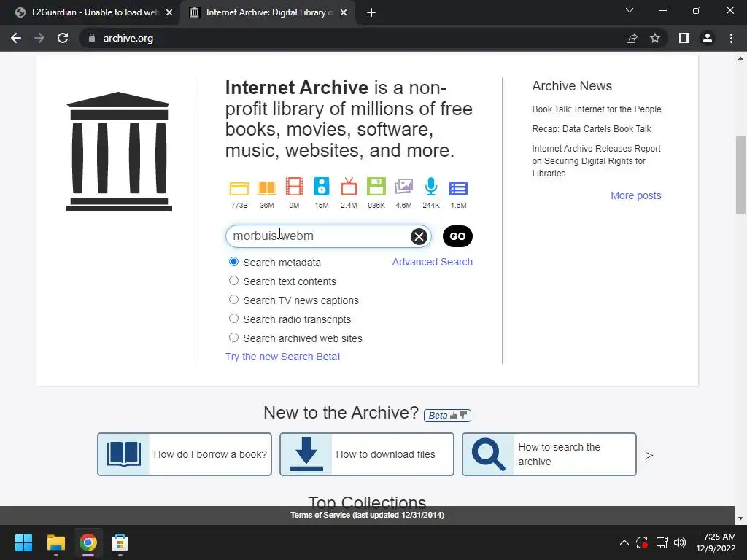Show next help card arrow
Screen dimensions: 747x560
coord(649,455)
